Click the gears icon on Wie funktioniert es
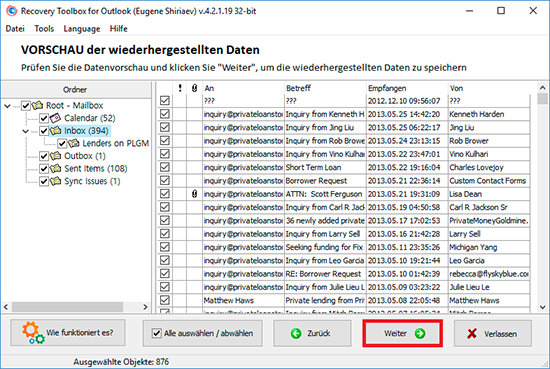Image resolution: width=550 pixels, height=369 pixels. point(33,333)
